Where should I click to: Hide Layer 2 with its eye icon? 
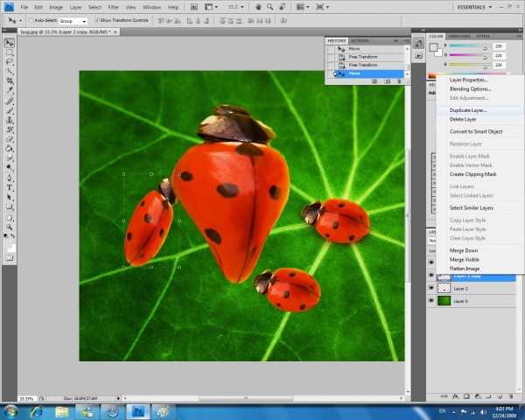pyautogui.click(x=431, y=288)
